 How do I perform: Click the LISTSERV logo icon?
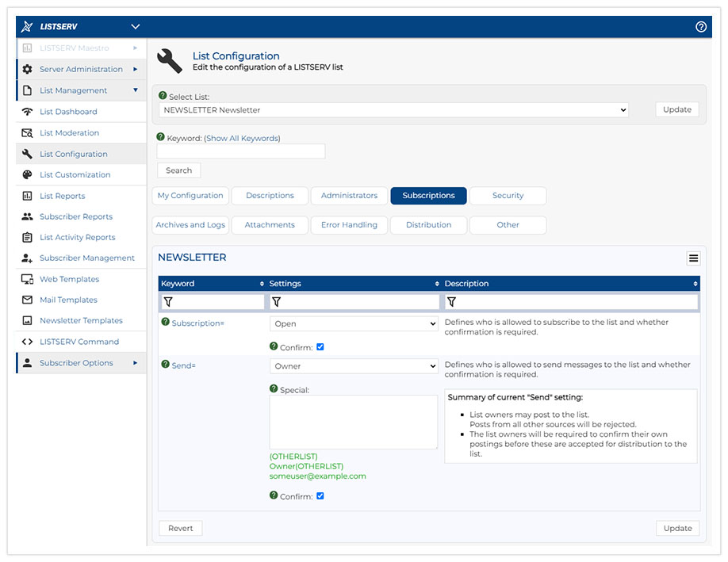coord(27,26)
